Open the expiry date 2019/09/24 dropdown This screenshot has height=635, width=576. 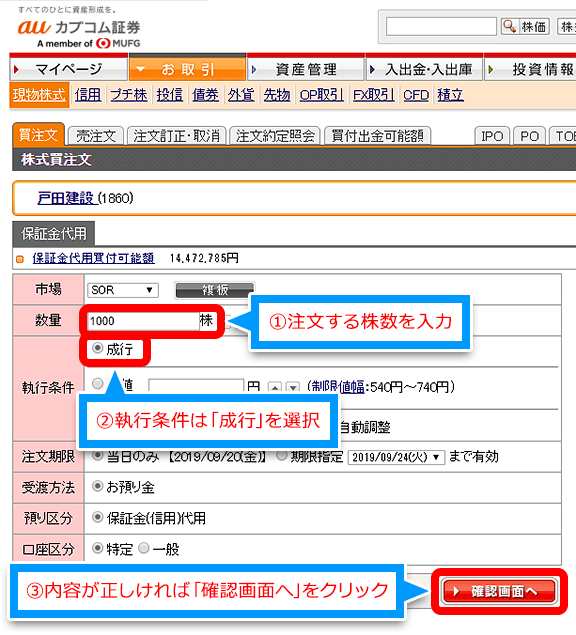click(396, 457)
